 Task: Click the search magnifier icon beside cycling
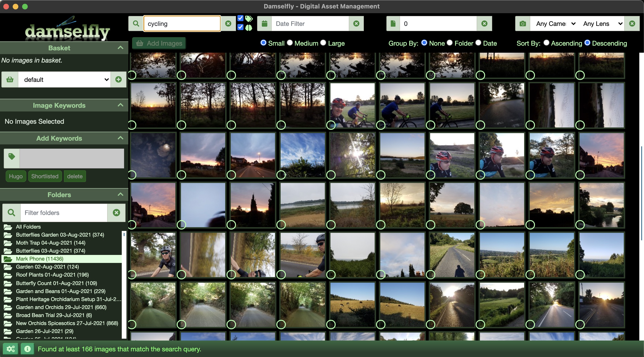136,24
